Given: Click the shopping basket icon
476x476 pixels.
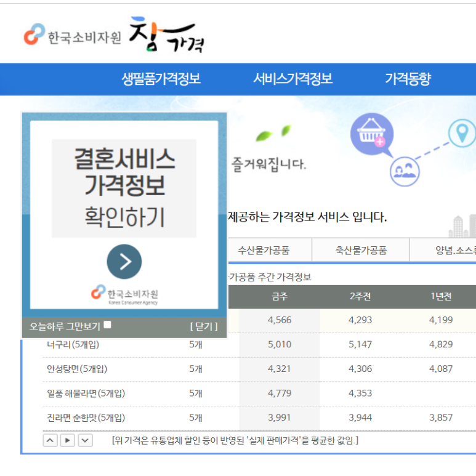Looking at the screenshot, I should click(372, 135).
